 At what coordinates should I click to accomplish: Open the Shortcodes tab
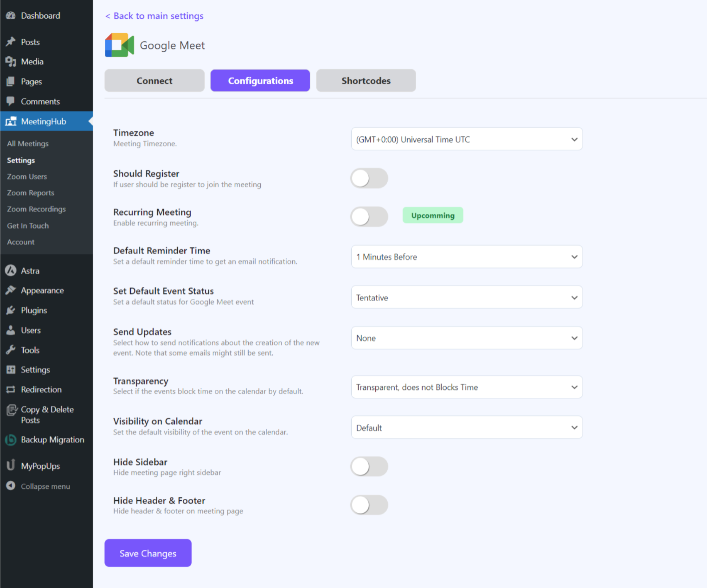(366, 80)
